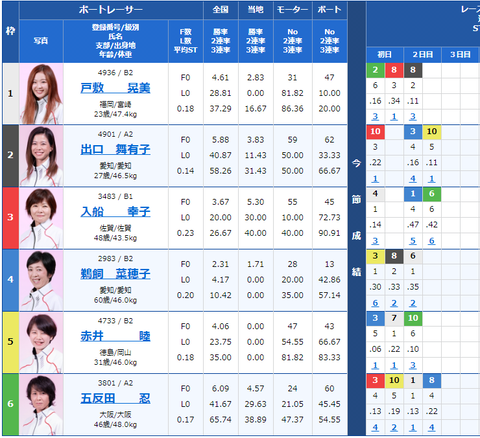Select hometown text 福岡/宮崎
This screenshot has height=438, width=480.
pos(115,105)
